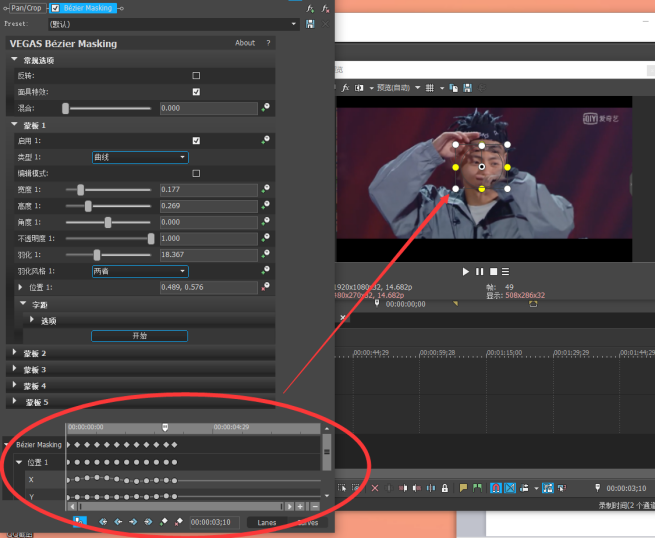Image resolution: width=655 pixels, height=538 pixels.
Task: Insert a marker with the yellow flag icon
Action: [463, 488]
